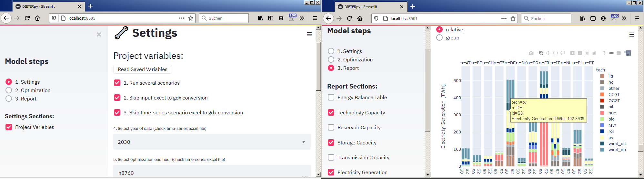The width and height of the screenshot is (644, 179).
Task: Select the Plotly pan tool
Action: click(548, 53)
